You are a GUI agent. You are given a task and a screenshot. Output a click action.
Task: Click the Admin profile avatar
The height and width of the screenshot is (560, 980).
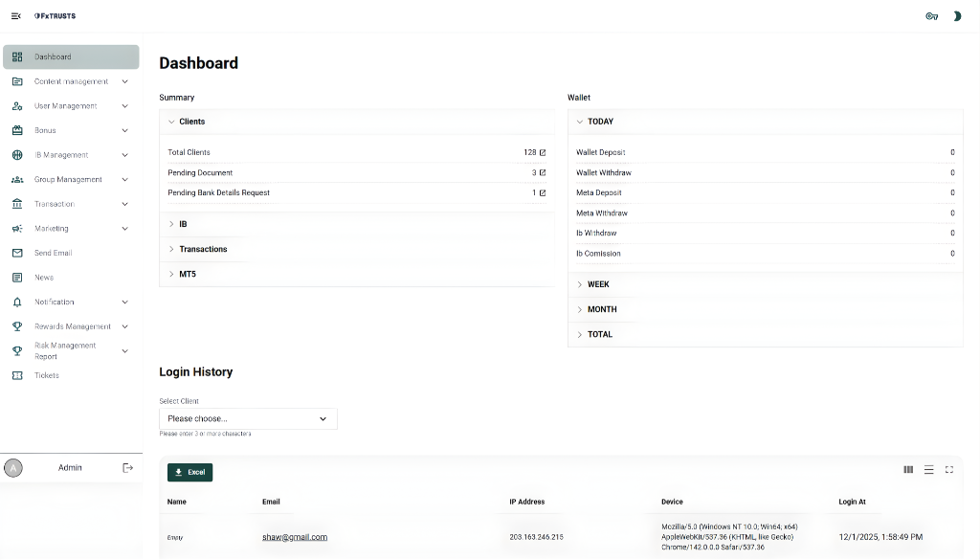click(x=13, y=467)
